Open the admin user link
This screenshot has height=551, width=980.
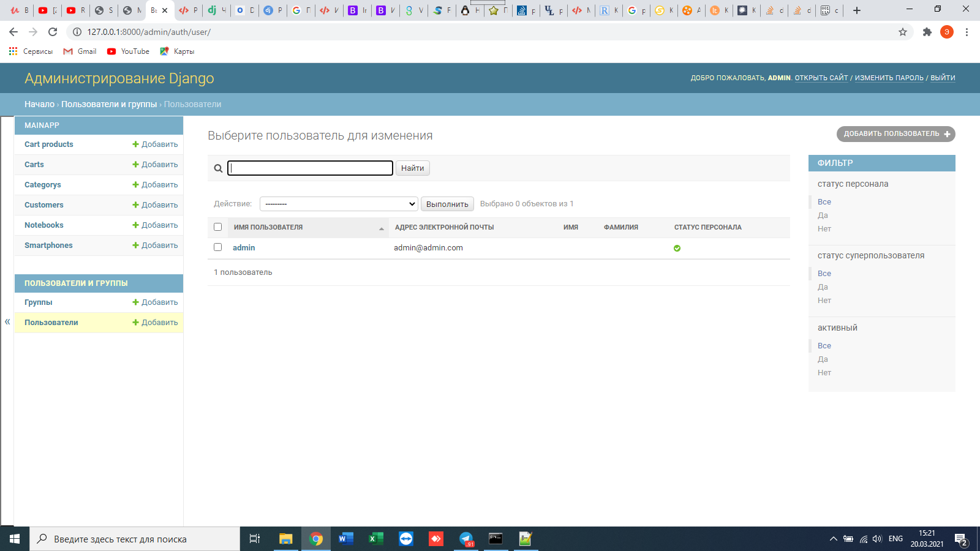[244, 248]
